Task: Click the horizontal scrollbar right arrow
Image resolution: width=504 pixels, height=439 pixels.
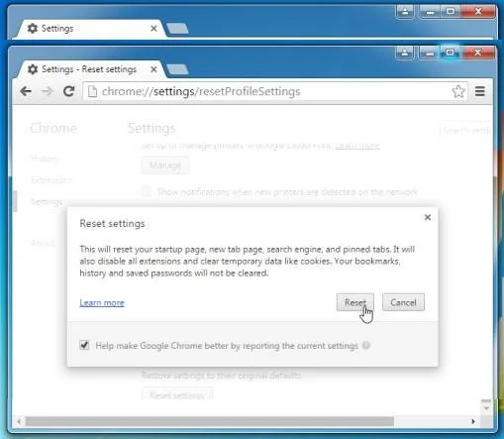Action: [x=473, y=421]
